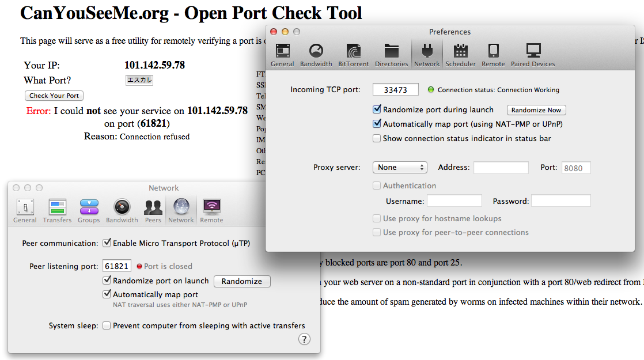This screenshot has height=360, width=644.
Task: Open Scheduler pane in Preferences
Action: pyautogui.click(x=460, y=55)
